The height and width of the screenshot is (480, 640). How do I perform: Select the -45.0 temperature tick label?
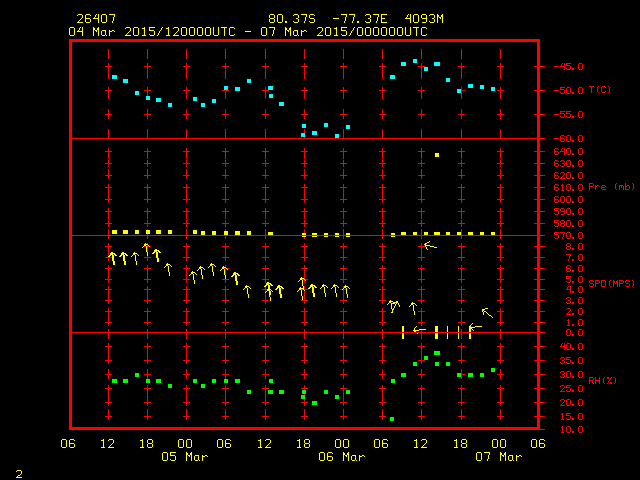(564, 67)
